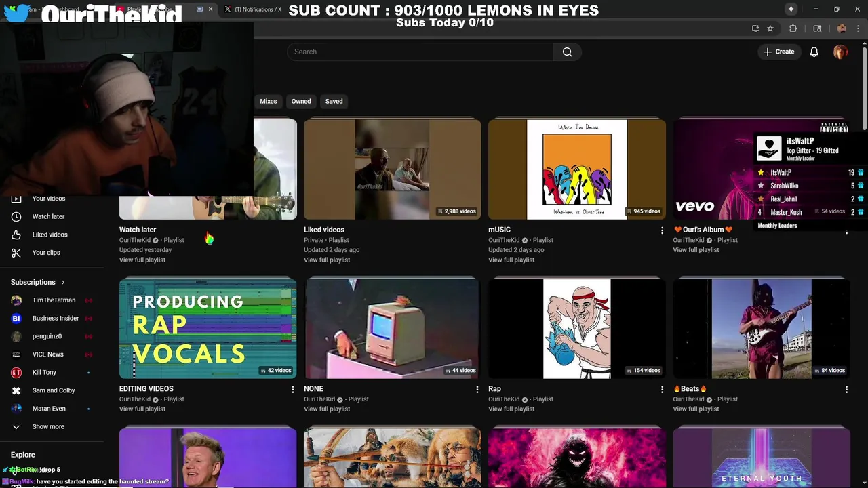View full playlist under Liked videos

coord(327,260)
